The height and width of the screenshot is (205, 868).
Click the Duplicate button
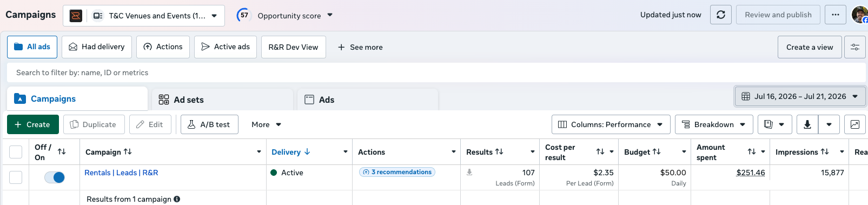tap(94, 124)
